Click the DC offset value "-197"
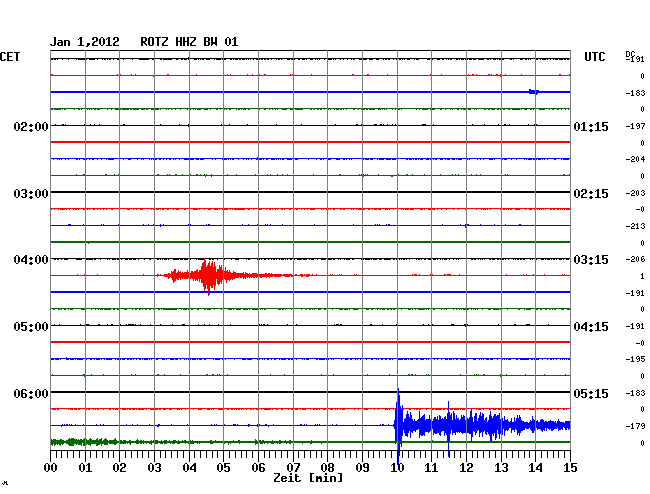Viewport: 650px width, 494px height. 635,126
